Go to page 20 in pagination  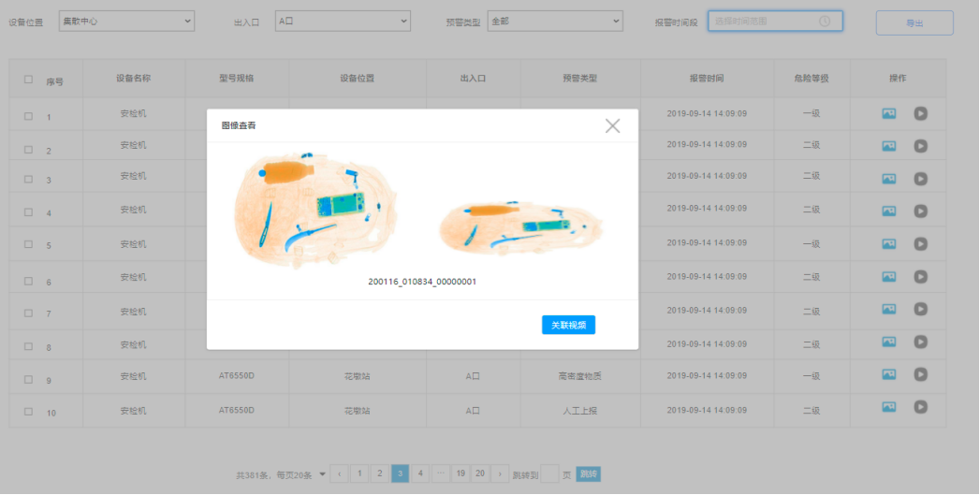tap(481, 473)
